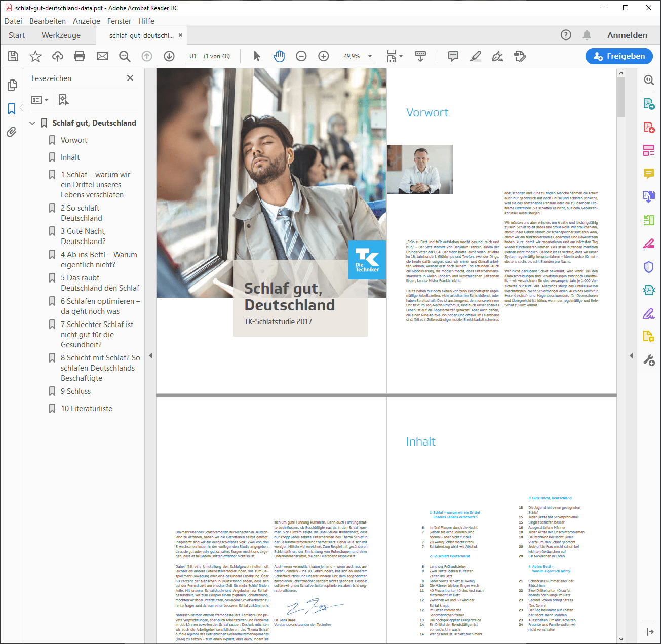
Task: Switch to the Werkzeuge tab
Action: pos(61,35)
